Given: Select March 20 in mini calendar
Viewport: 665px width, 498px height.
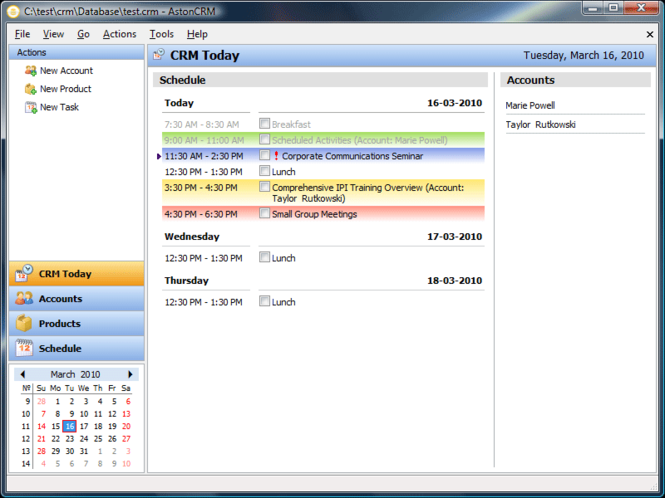Looking at the screenshot, I should point(126,426).
